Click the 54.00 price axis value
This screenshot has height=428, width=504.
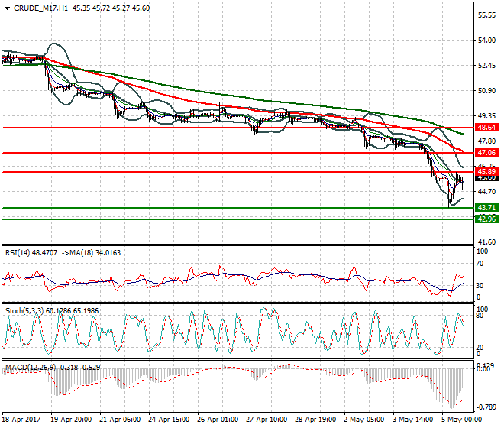[x=486, y=41]
